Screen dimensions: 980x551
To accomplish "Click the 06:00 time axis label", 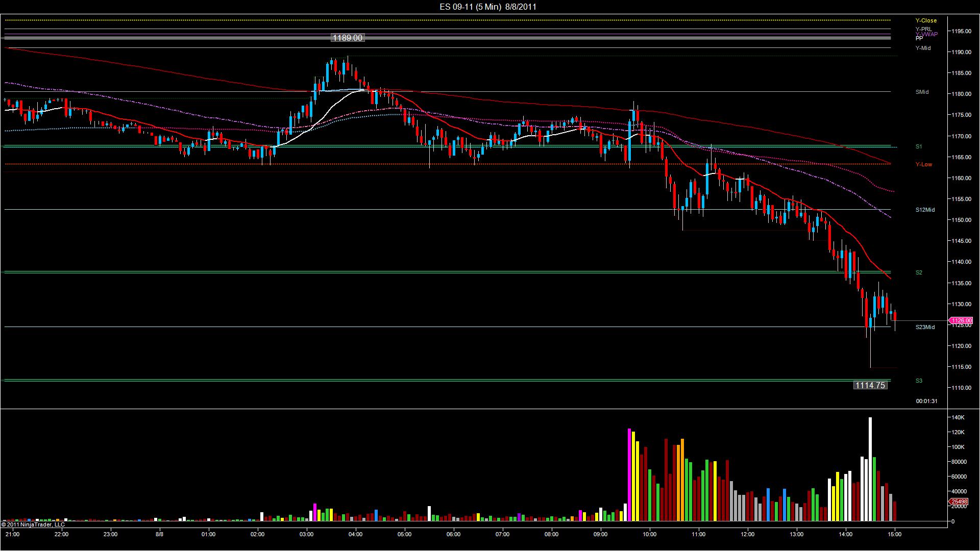I will [453, 534].
